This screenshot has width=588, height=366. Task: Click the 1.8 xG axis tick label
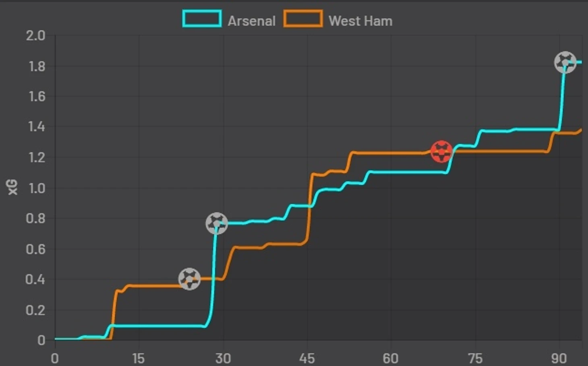(x=36, y=66)
